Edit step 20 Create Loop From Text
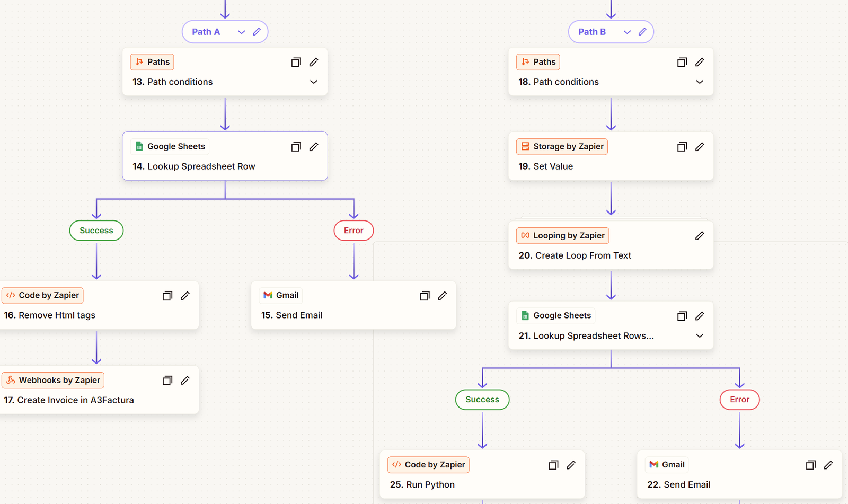Image resolution: width=848 pixels, height=504 pixels. 700,236
